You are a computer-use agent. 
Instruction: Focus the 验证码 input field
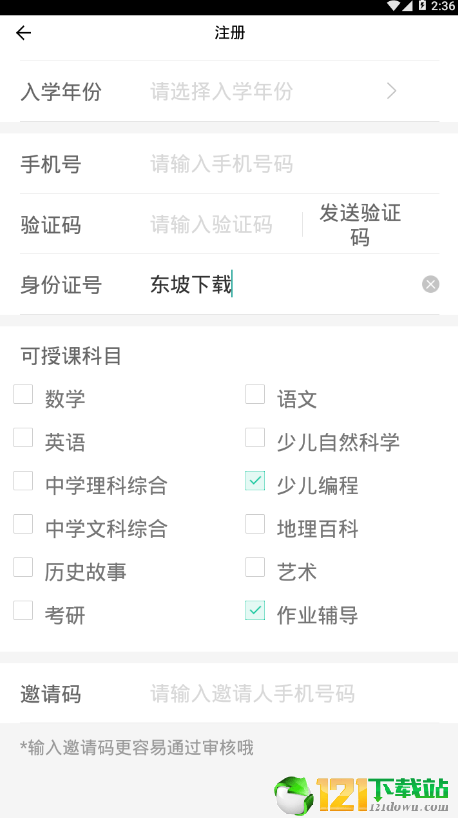click(223, 225)
